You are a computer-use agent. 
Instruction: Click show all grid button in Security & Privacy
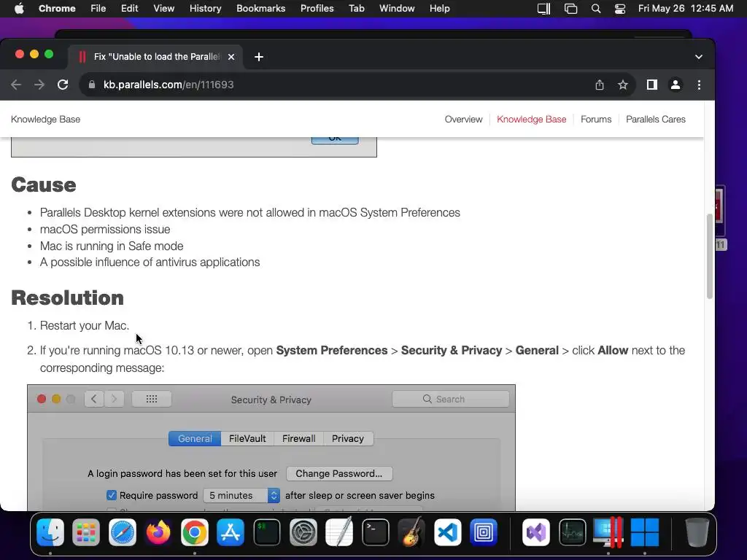tap(152, 399)
